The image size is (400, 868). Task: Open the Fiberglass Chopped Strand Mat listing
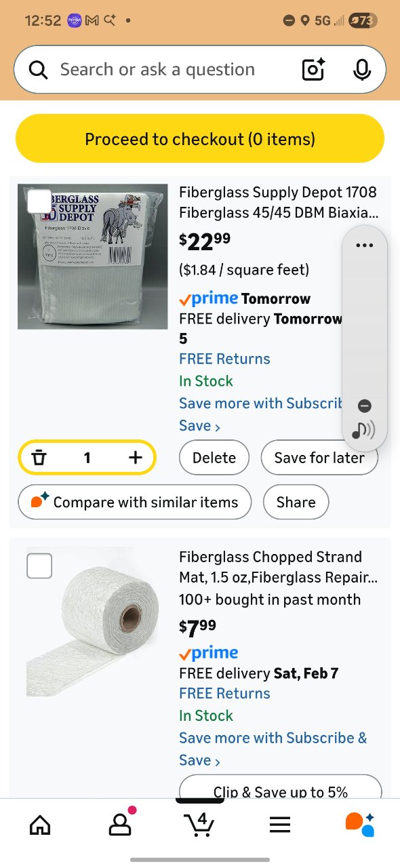pyautogui.click(x=278, y=567)
